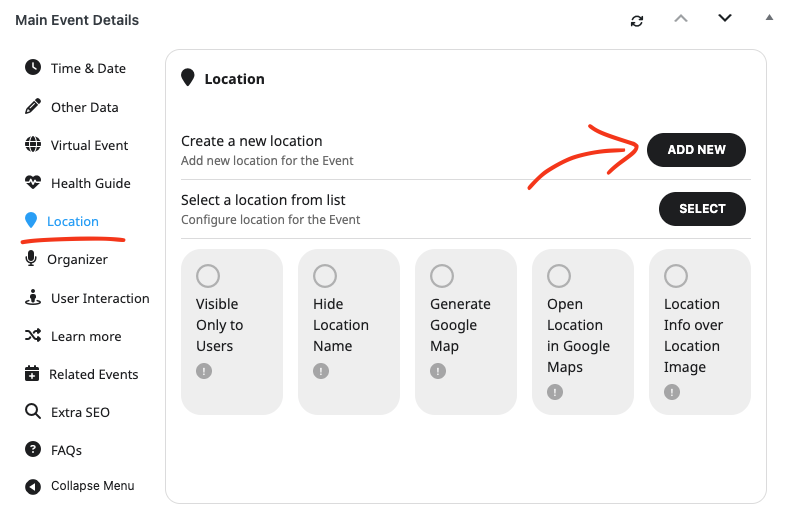786x514 pixels.
Task: Turn on Open Location in Google Maps
Action: pyautogui.click(x=559, y=276)
